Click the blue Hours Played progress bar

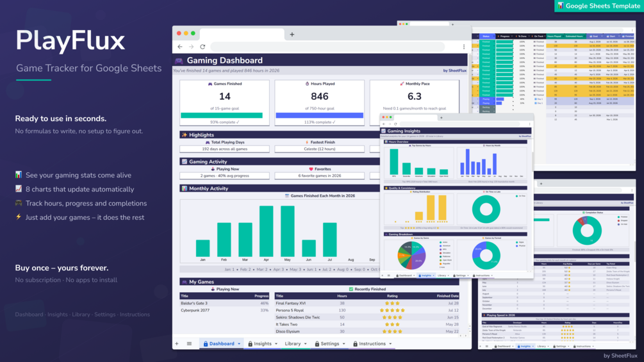pos(320,115)
